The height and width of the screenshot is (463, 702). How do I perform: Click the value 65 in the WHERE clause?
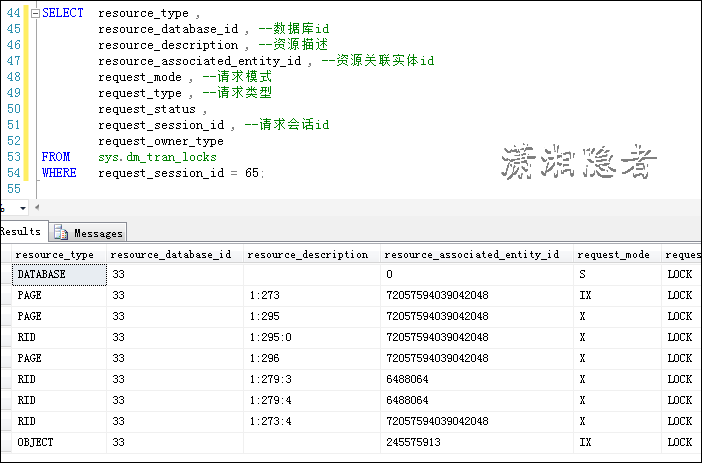252,173
